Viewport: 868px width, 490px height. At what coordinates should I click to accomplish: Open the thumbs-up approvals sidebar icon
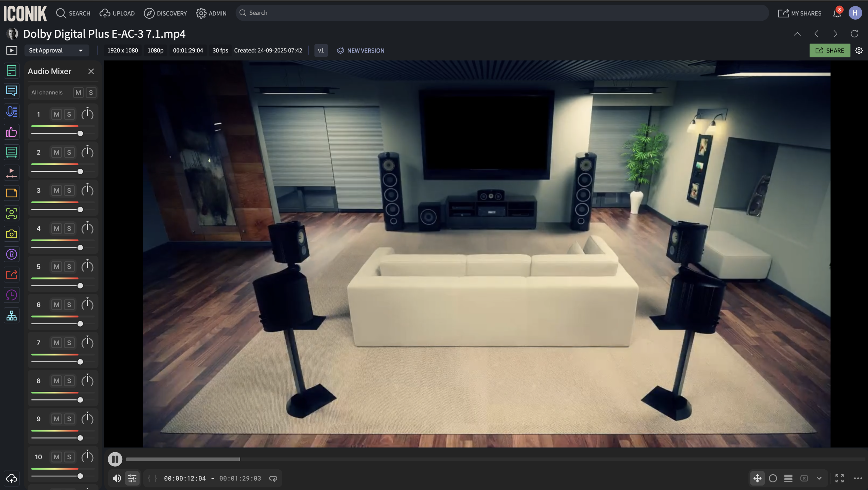pos(11,132)
